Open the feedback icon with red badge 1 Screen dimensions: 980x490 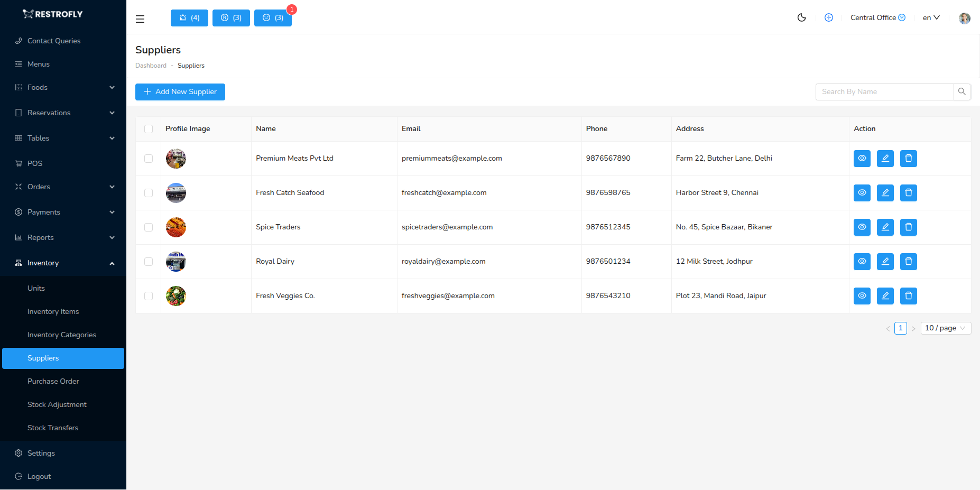pyautogui.click(x=273, y=17)
